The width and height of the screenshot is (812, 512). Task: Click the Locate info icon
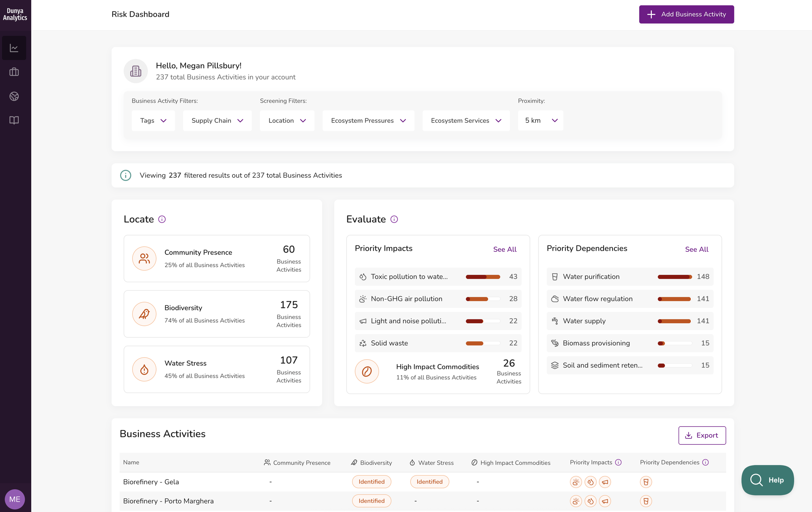pos(162,219)
